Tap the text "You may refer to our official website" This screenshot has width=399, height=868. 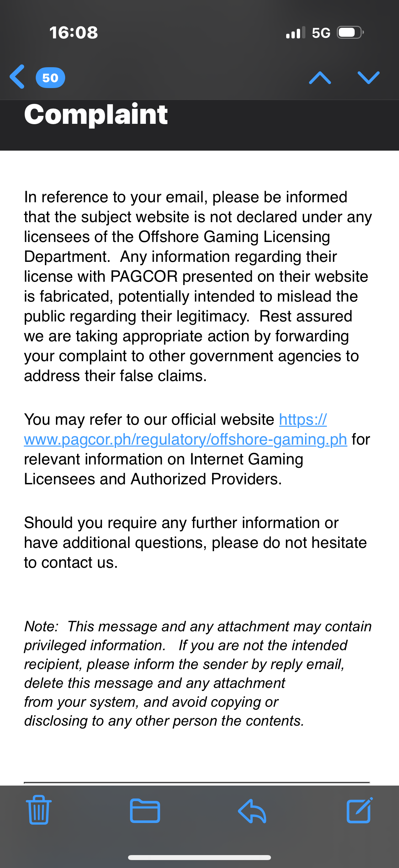click(x=149, y=420)
